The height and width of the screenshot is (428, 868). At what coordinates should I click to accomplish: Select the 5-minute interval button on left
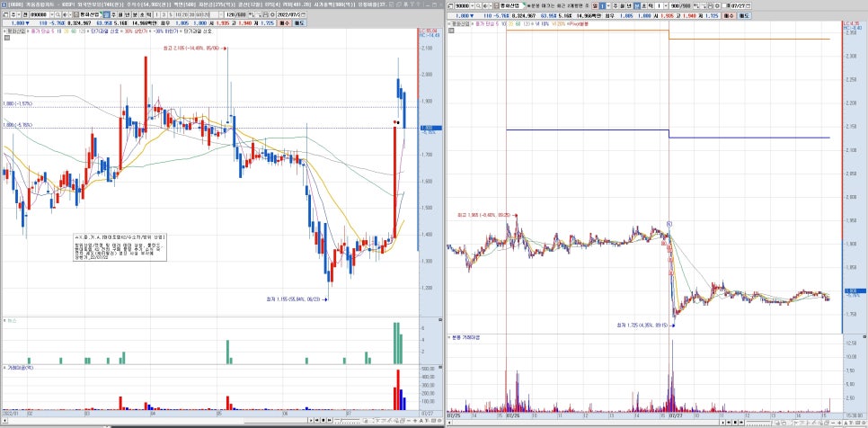[x=171, y=15]
